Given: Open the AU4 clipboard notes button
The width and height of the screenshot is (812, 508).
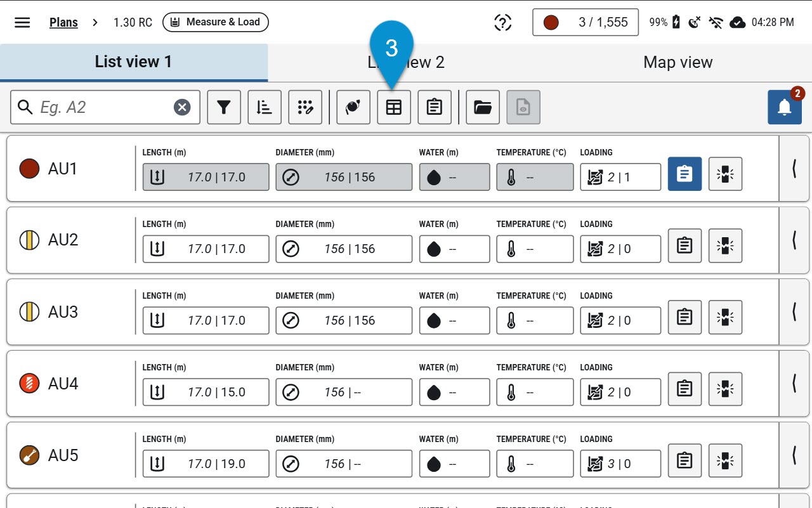Looking at the screenshot, I should [x=684, y=389].
